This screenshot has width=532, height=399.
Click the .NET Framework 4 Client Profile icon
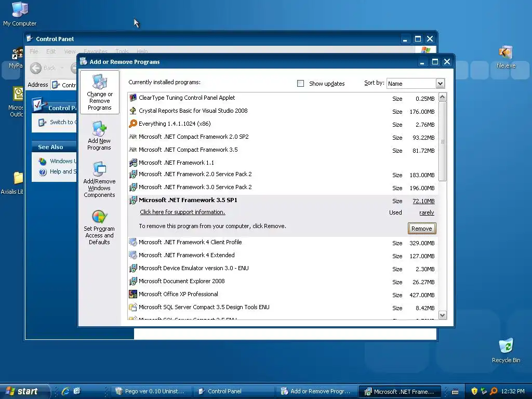[x=133, y=242]
